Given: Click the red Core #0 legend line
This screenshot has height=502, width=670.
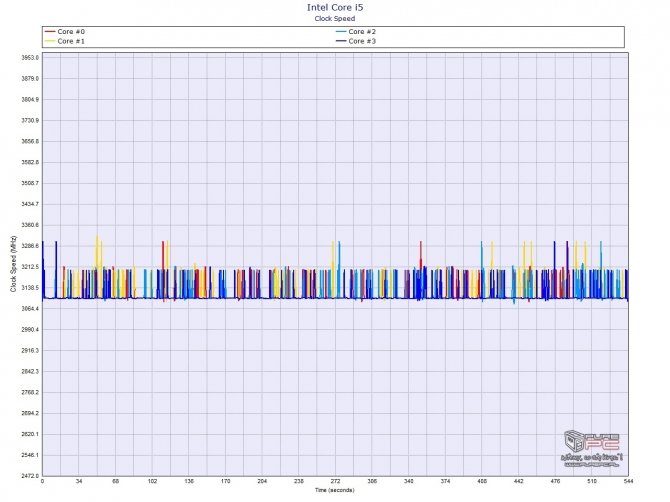Looking at the screenshot, I should pos(50,32).
